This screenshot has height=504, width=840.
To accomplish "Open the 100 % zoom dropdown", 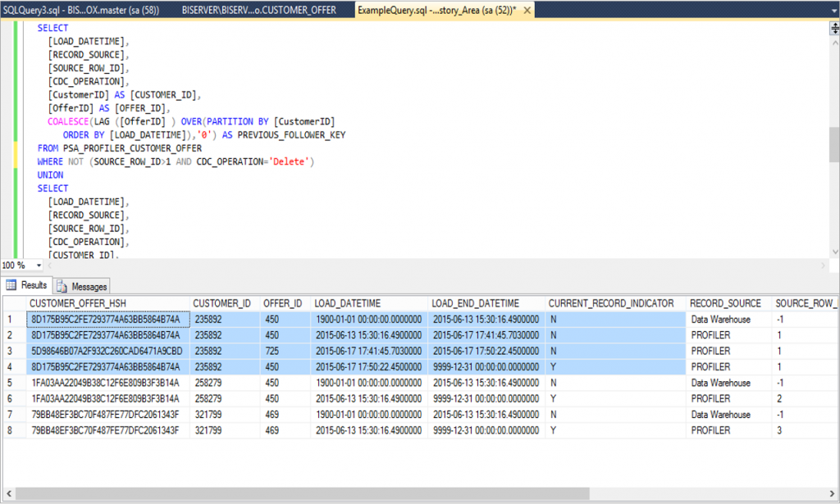I will (x=39, y=266).
